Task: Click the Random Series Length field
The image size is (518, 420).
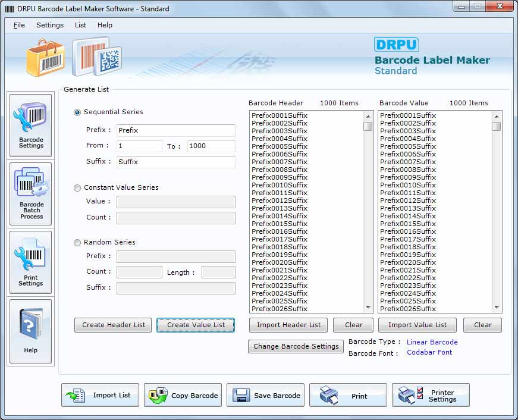Action: pyautogui.click(x=218, y=272)
